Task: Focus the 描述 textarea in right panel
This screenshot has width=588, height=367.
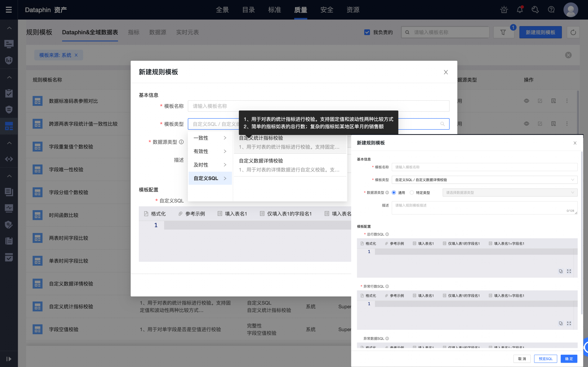Action: click(484, 208)
